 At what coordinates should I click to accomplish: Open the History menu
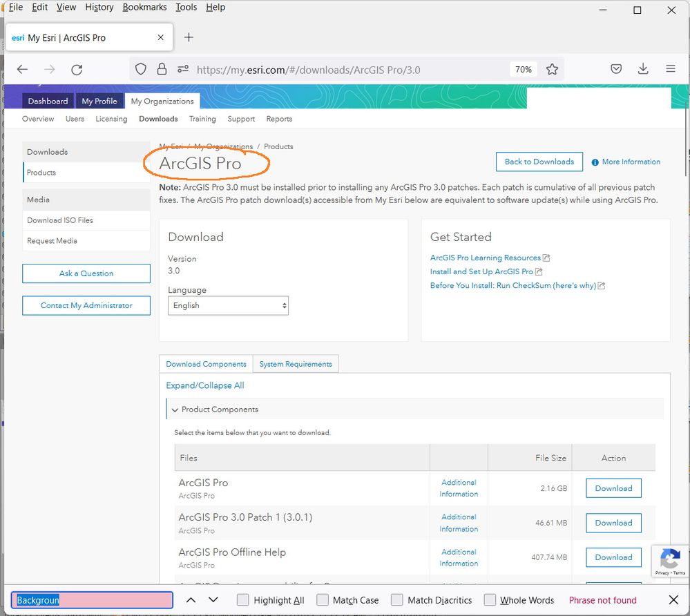(99, 7)
